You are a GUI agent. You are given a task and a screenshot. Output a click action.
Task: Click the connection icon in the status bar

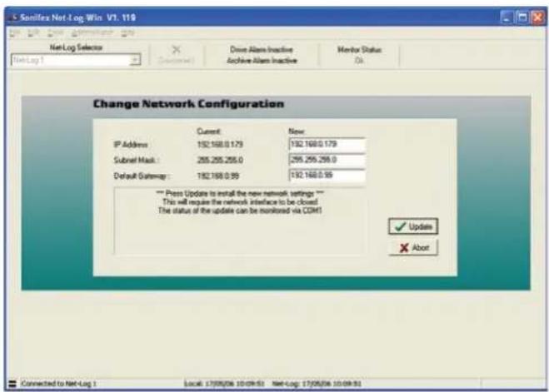pos(12,384)
